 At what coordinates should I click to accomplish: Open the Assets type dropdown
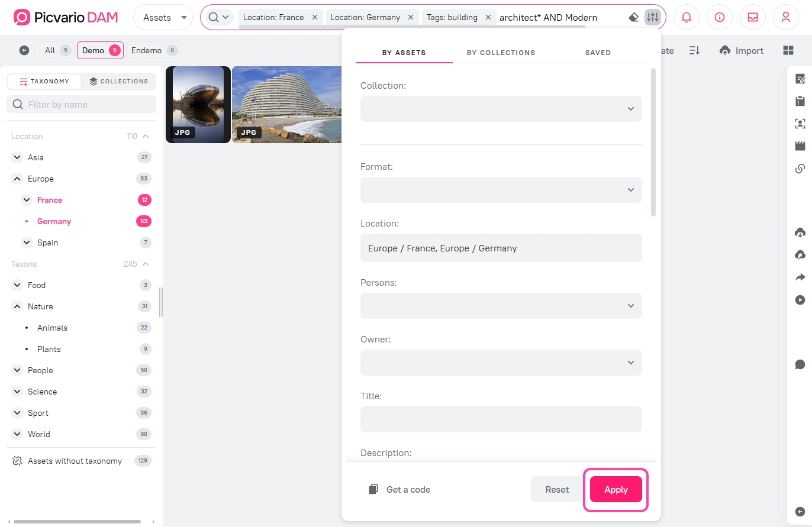tap(163, 17)
